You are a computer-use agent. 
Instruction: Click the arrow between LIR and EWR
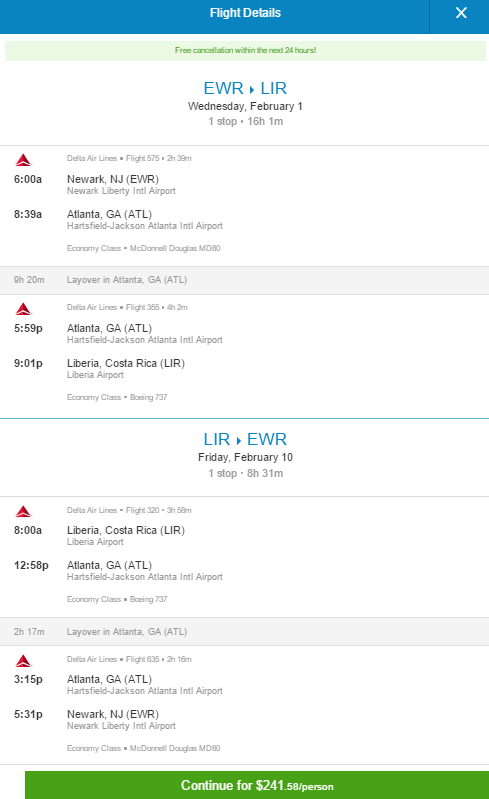tap(238, 441)
